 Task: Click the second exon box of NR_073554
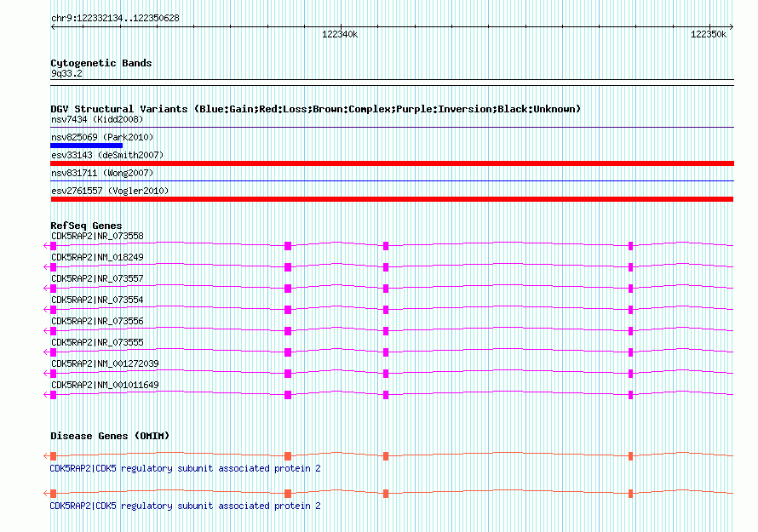pyautogui.click(x=288, y=310)
